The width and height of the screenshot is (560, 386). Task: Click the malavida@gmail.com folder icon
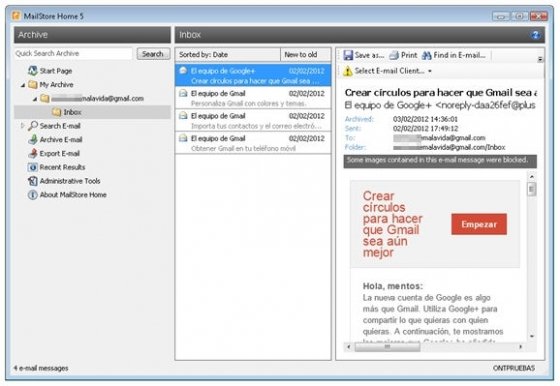45,98
